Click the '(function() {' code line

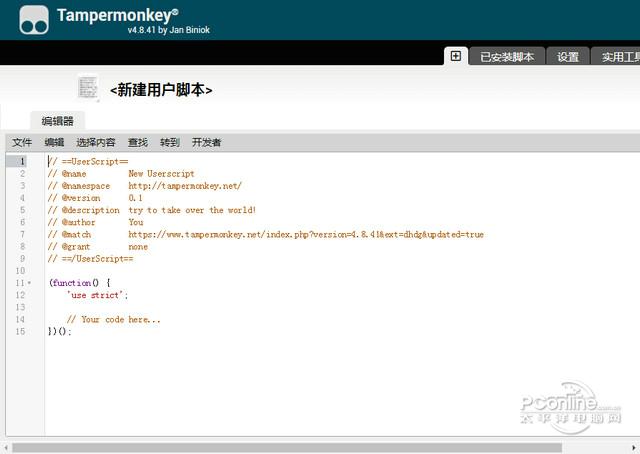[80, 283]
